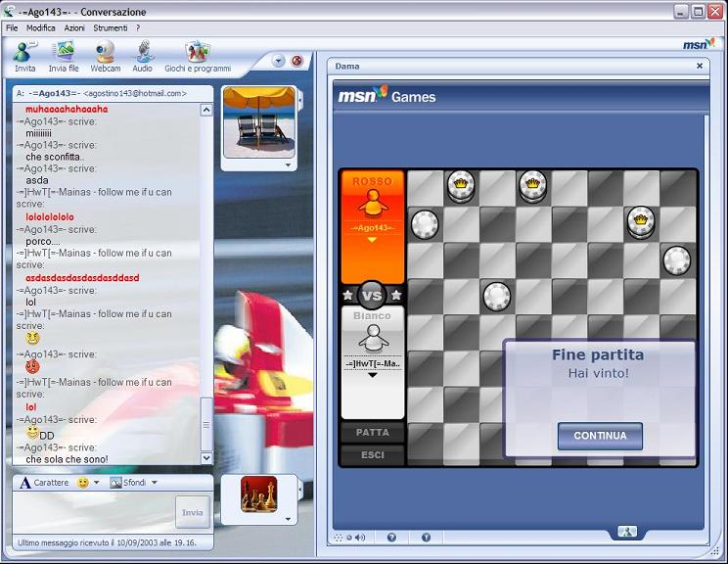Minimize the Conversazione window
This screenshot has height=564, width=728.
(x=681, y=12)
